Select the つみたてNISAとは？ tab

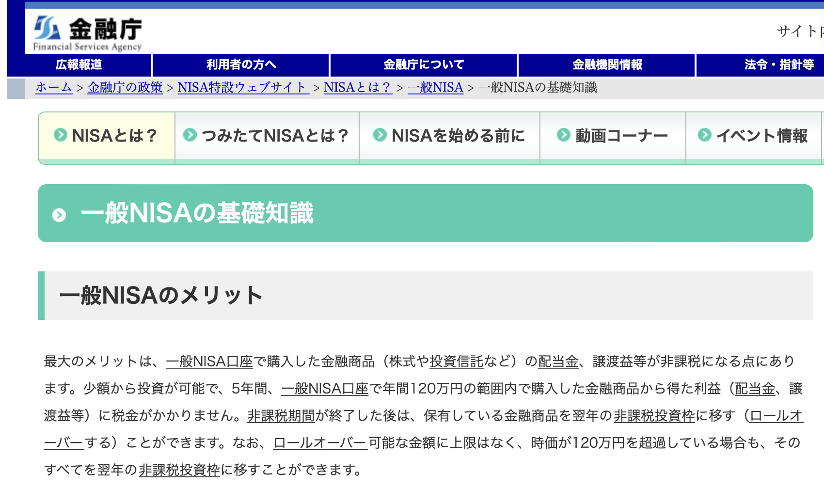pos(267,138)
